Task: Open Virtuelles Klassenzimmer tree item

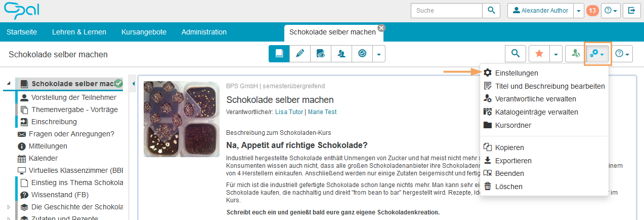Action: 76,170
